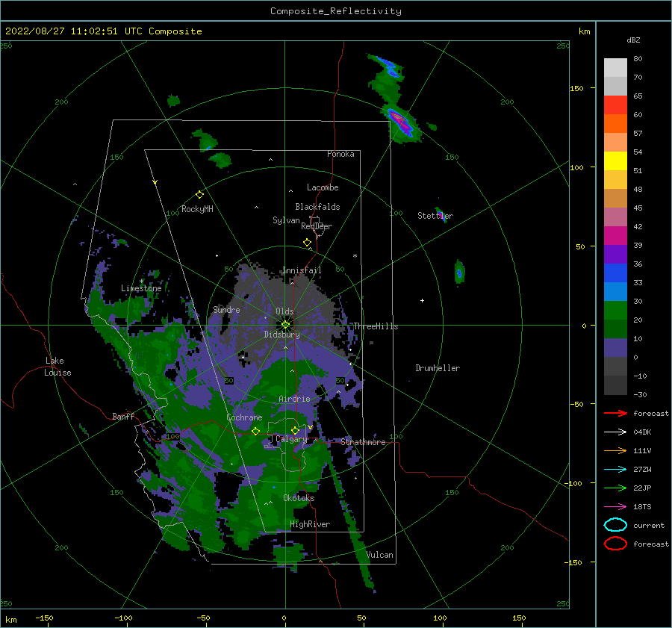Click the Sylvan label on the map
Image resolution: width=672 pixels, height=628 pixels.
coord(286,220)
